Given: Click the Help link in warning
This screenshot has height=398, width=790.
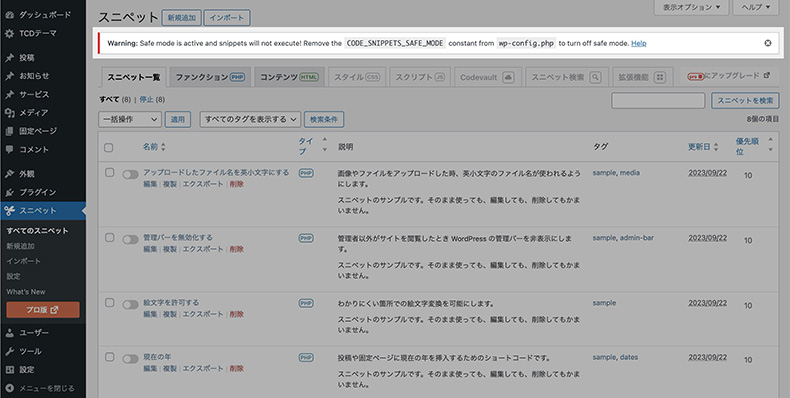Looking at the screenshot, I should coord(638,43).
